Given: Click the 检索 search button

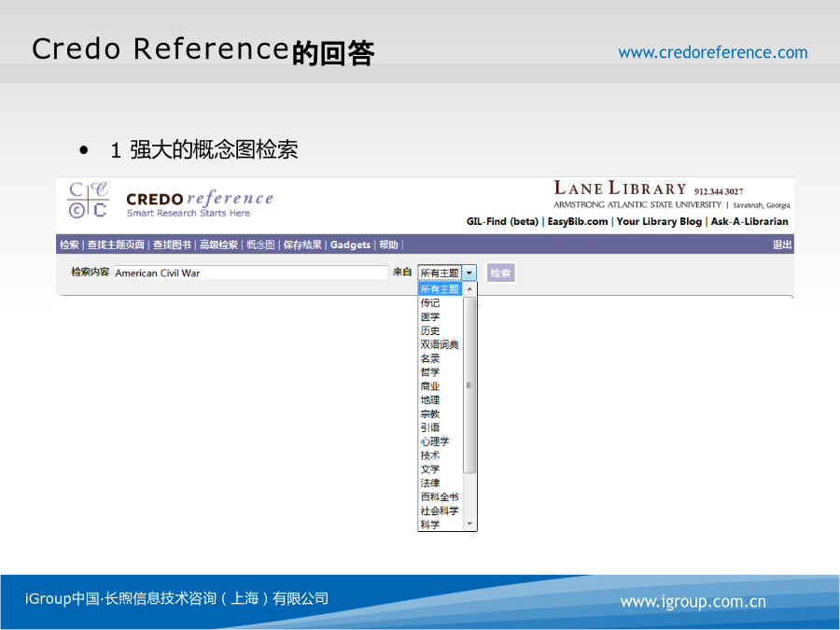Looking at the screenshot, I should (x=500, y=273).
